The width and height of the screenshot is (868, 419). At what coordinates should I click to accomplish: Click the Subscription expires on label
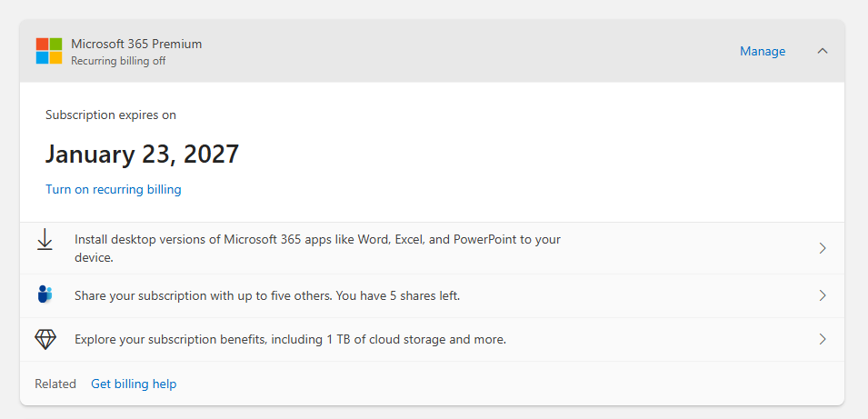111,115
